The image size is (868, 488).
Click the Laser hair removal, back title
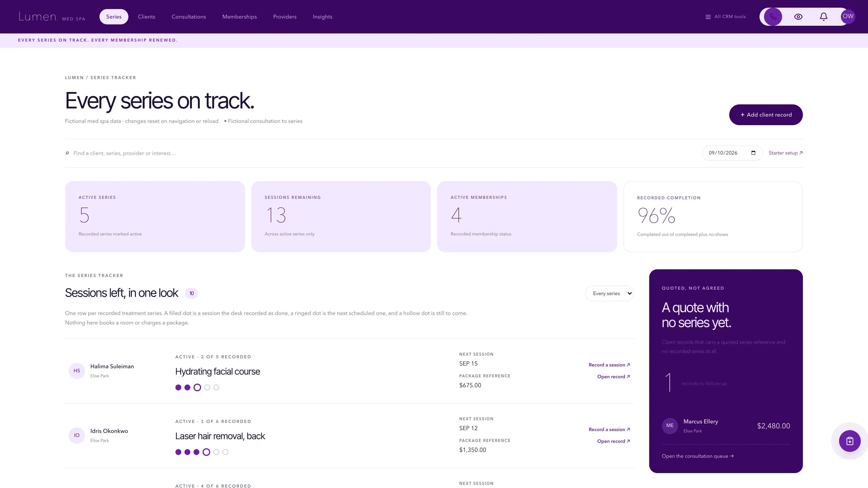tap(220, 436)
